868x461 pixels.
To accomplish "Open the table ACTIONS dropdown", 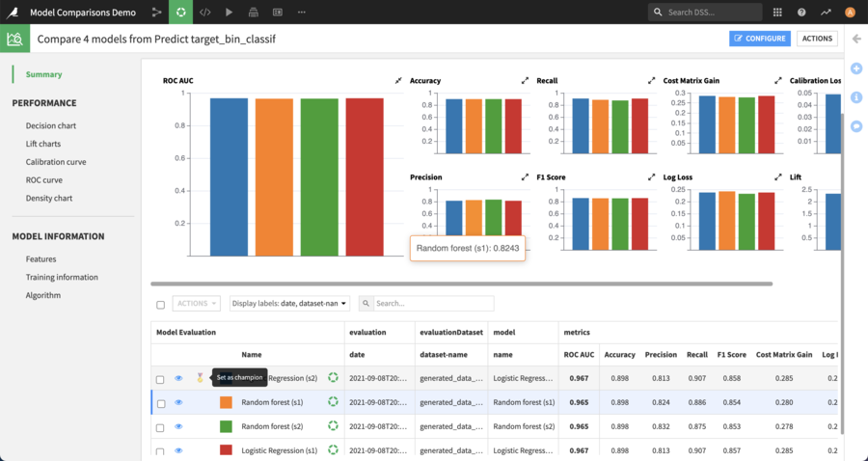I will tap(196, 303).
